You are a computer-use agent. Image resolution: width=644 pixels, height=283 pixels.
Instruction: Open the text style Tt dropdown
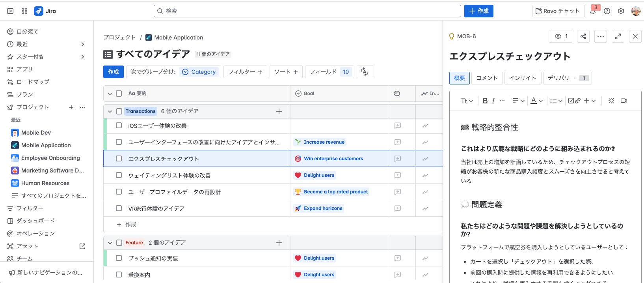coord(467,101)
